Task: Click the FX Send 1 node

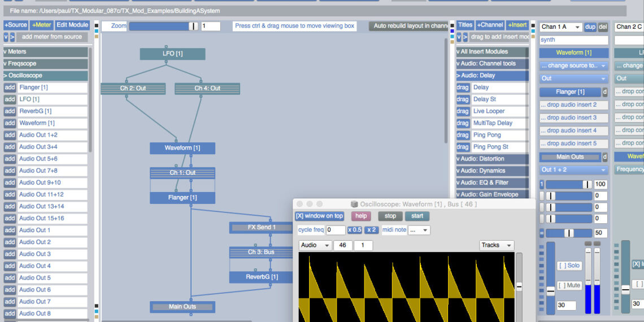Action: tap(261, 227)
